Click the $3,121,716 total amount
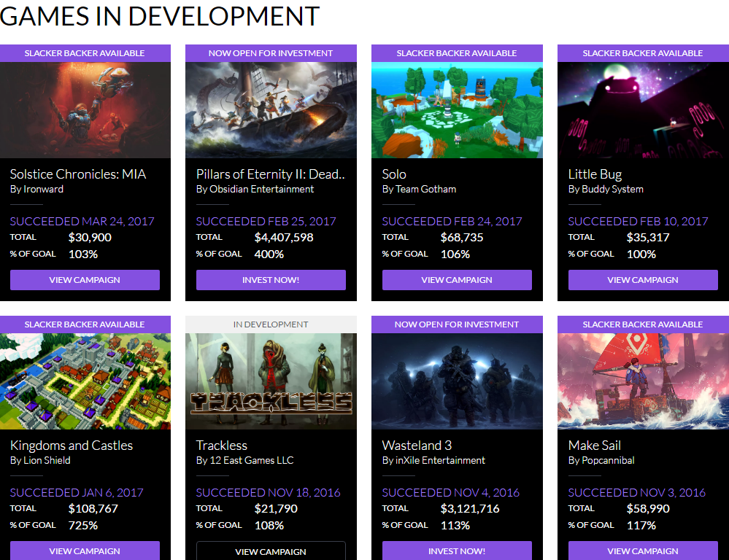Screen dimensions: 729x560 [470, 508]
